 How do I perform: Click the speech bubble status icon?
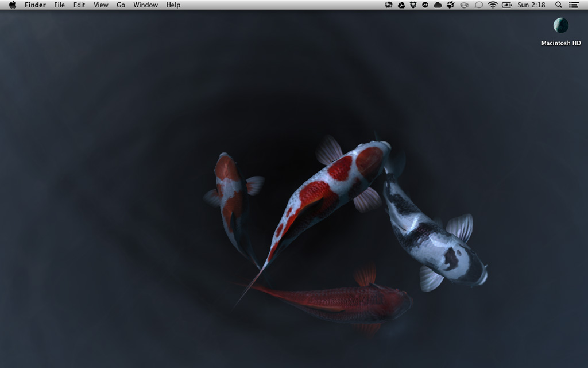[479, 5]
